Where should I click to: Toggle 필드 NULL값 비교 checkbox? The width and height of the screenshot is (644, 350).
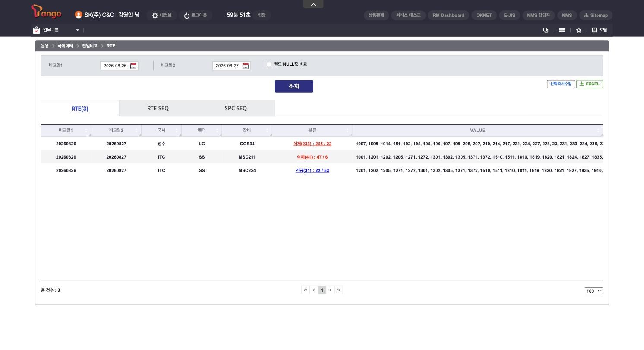tap(269, 64)
